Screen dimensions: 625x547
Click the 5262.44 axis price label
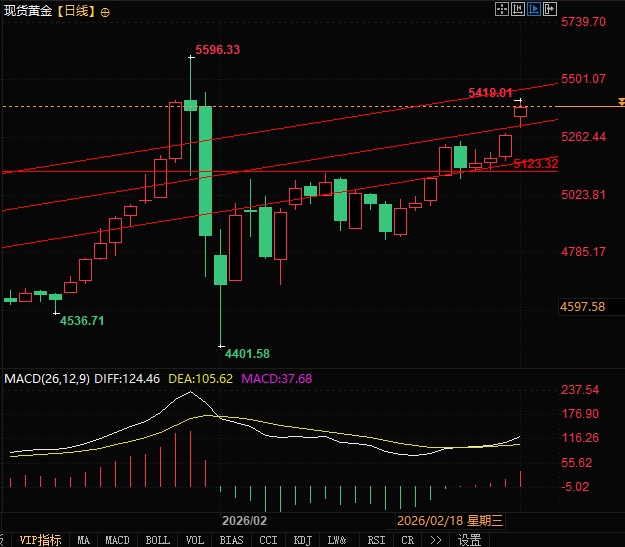point(584,137)
